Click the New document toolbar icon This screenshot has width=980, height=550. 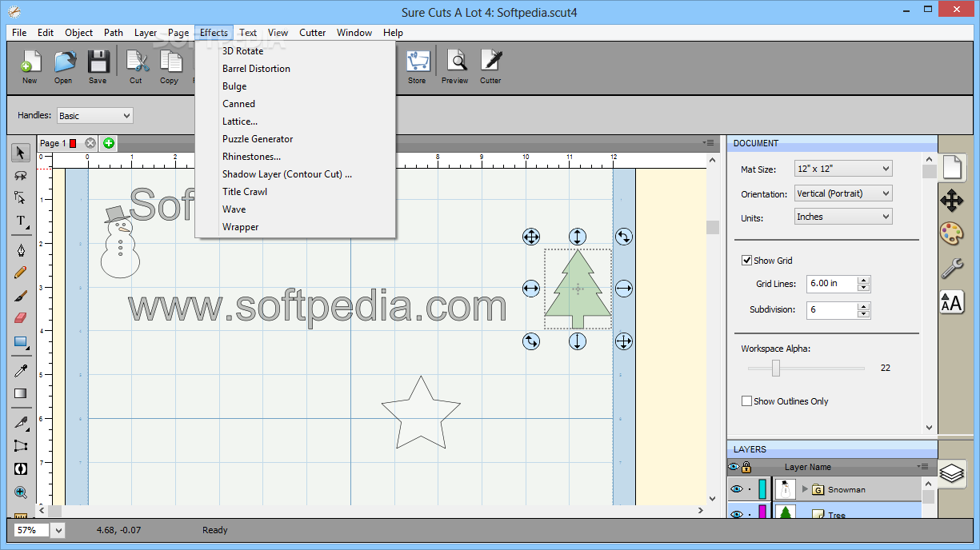30,67
